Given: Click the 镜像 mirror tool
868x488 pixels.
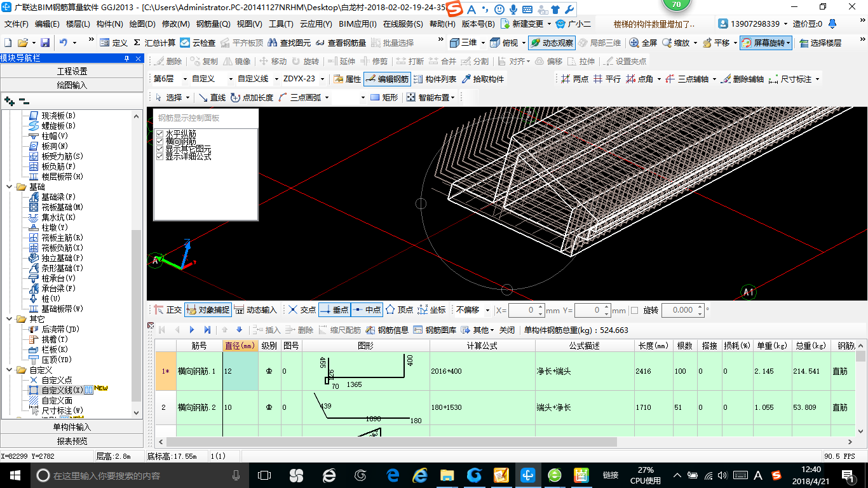Looking at the screenshot, I should [236, 61].
